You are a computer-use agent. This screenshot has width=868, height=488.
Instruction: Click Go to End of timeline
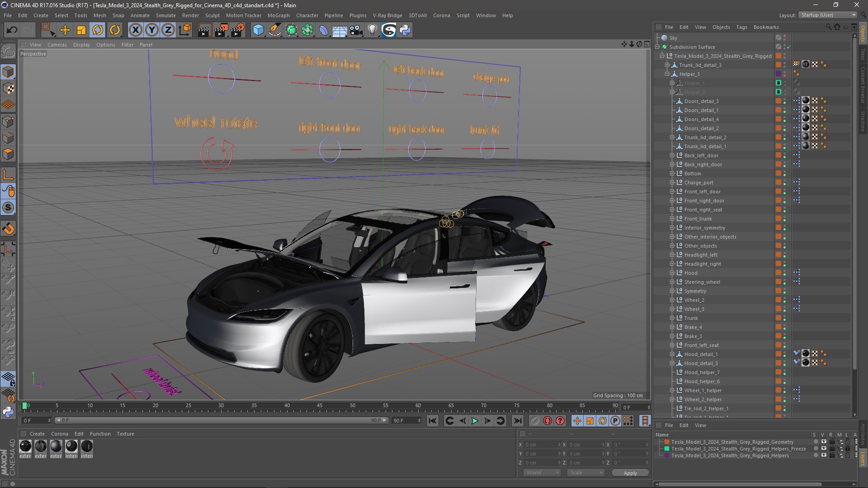click(x=517, y=421)
